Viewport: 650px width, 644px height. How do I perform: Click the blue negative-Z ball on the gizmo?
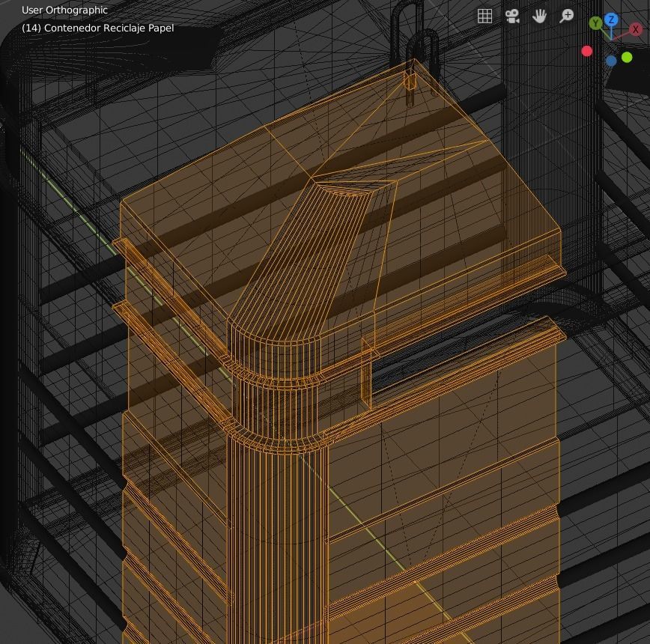tap(612, 59)
